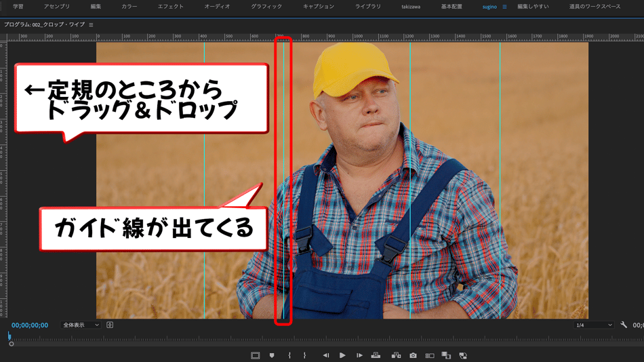Click the blue 00;00;00;00 playhead timecode
Viewport: 644px width, 362px height.
(x=30, y=325)
